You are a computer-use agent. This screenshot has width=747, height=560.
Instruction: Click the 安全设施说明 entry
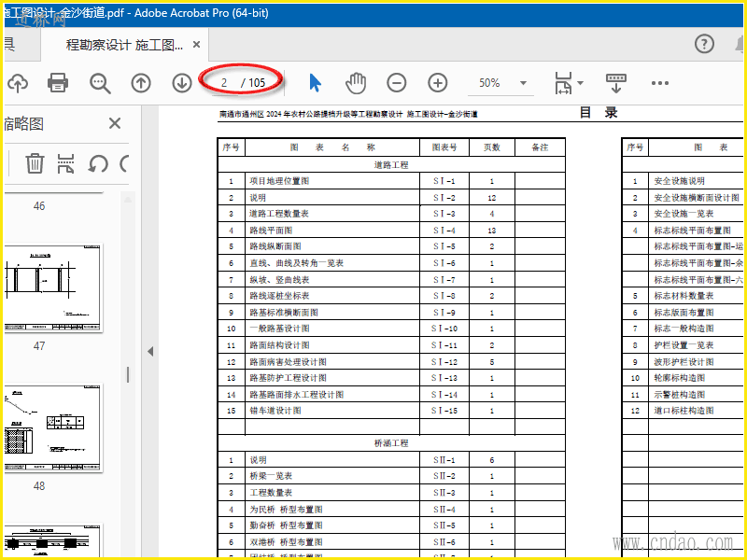[x=680, y=181]
